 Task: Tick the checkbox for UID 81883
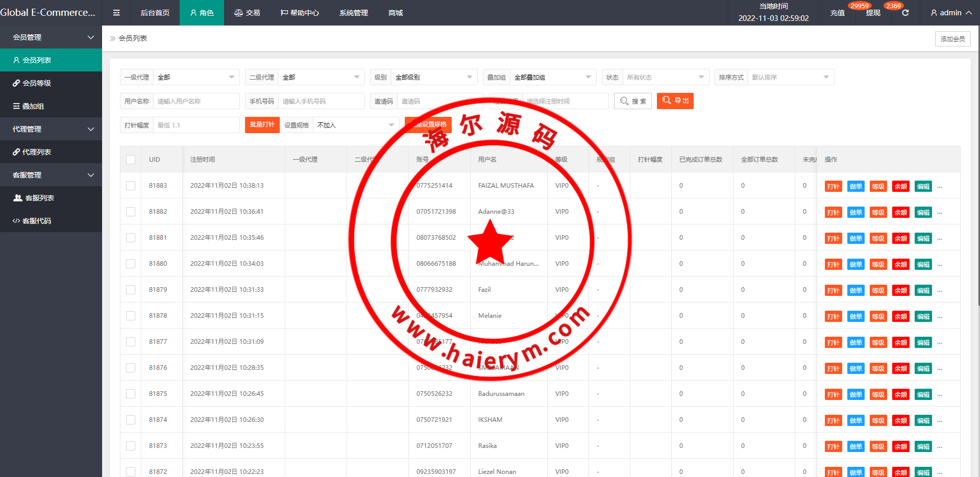(131, 186)
